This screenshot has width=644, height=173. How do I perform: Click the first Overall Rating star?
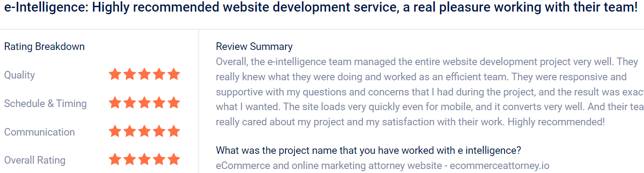click(115, 159)
